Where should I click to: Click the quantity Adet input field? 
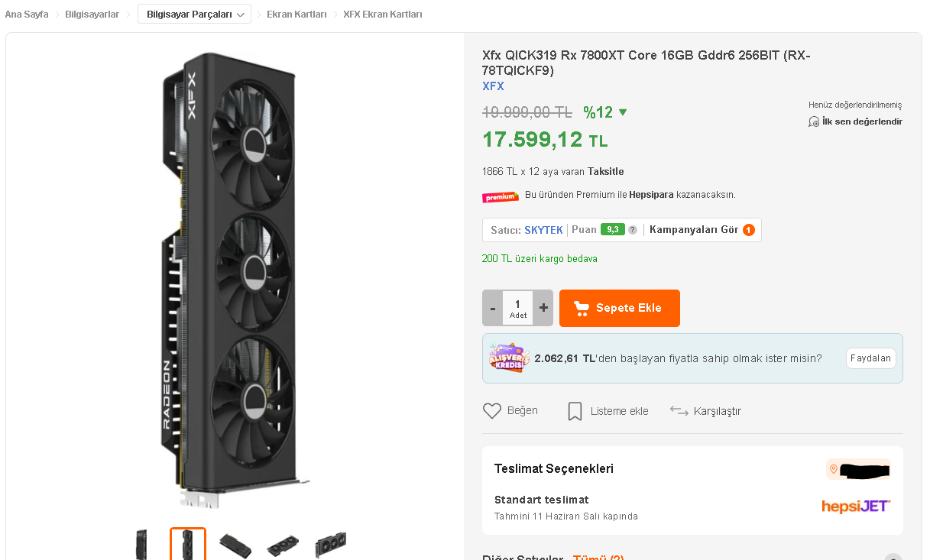518,308
